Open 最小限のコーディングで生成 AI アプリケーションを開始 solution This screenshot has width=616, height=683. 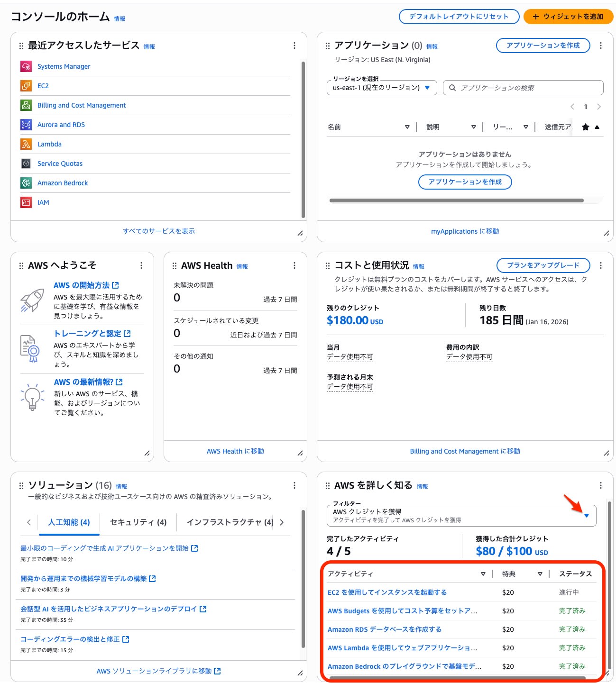(109, 548)
